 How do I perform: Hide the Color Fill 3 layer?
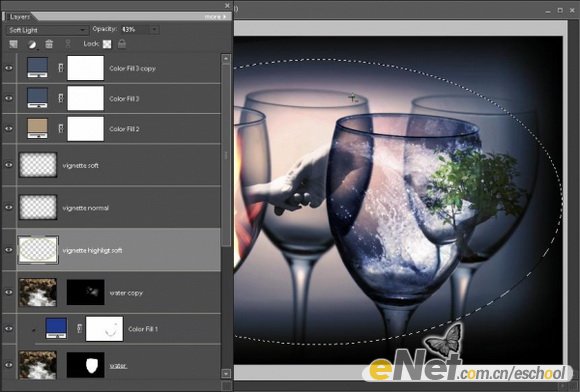point(9,98)
